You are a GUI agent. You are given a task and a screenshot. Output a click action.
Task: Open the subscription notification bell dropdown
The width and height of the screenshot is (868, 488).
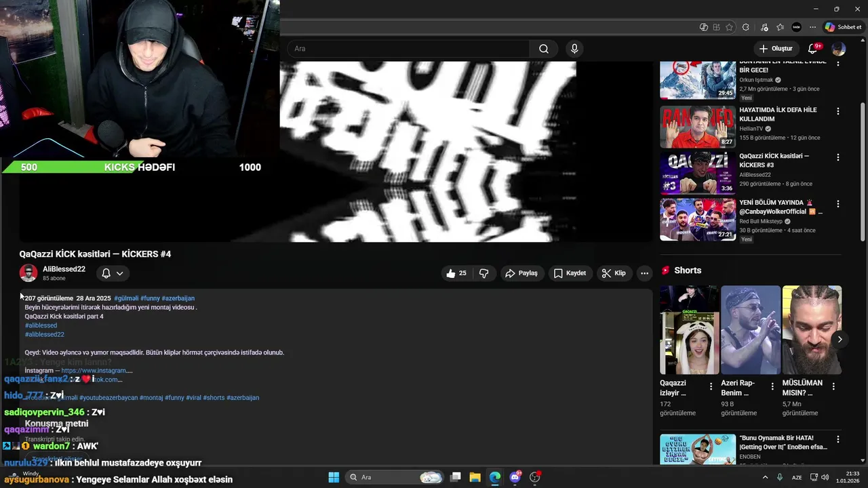[112, 273]
